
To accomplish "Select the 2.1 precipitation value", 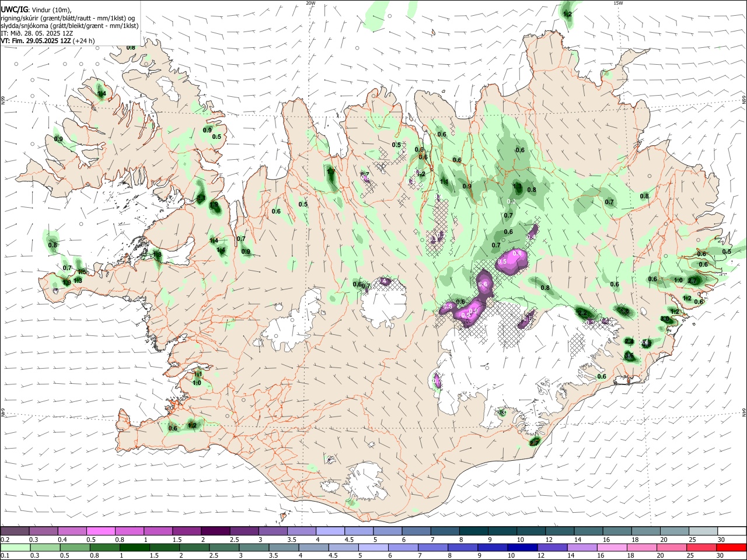I will (201, 198).
